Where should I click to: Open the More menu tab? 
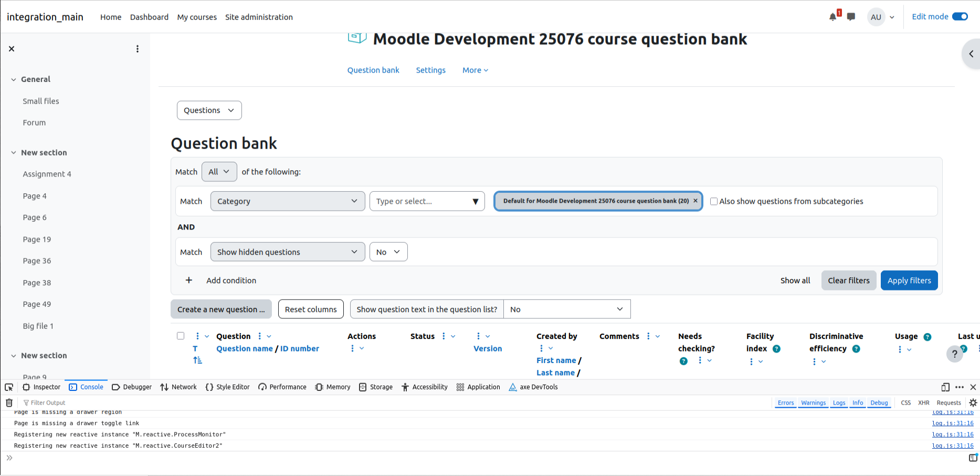tap(475, 70)
